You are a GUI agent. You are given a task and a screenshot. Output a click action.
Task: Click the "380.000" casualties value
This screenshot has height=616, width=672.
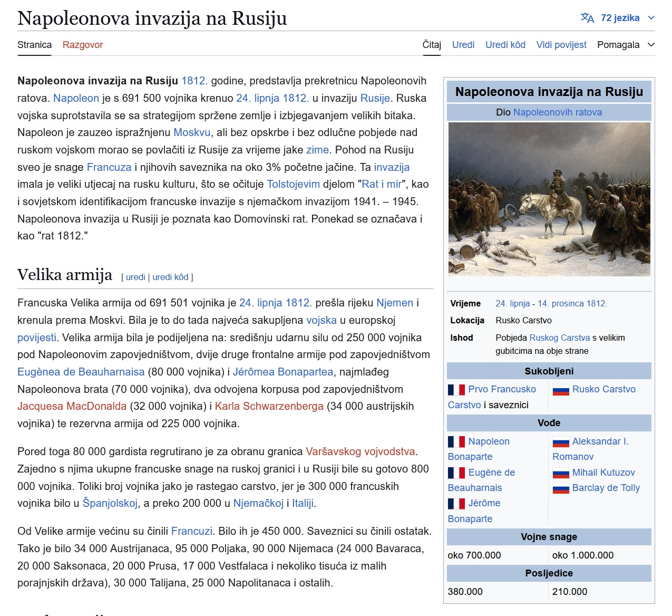pos(465,592)
